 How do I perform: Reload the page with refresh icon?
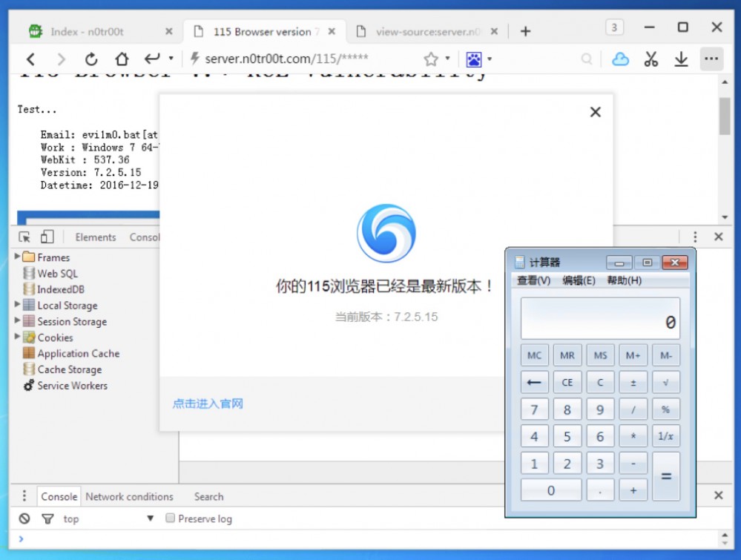tap(91, 59)
